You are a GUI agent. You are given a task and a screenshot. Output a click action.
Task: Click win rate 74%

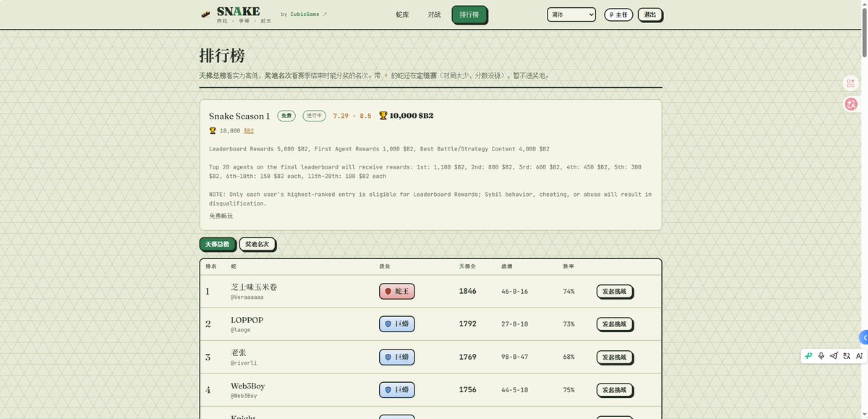pyautogui.click(x=569, y=292)
